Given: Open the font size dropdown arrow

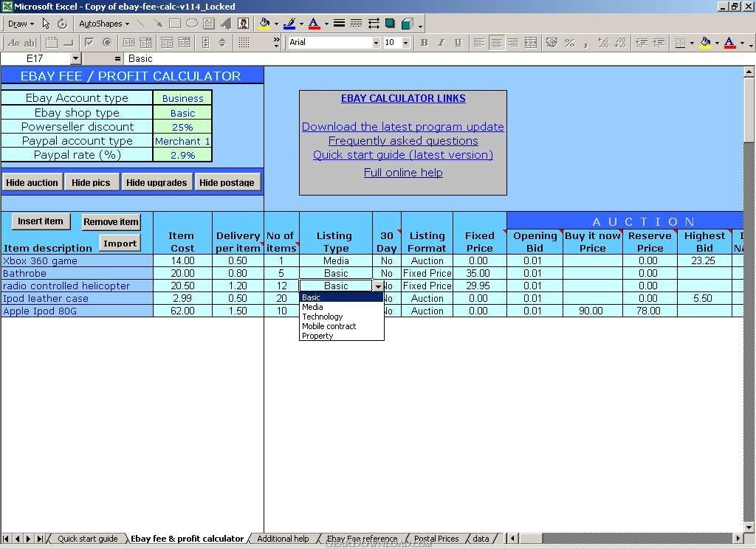Looking at the screenshot, I should point(405,42).
